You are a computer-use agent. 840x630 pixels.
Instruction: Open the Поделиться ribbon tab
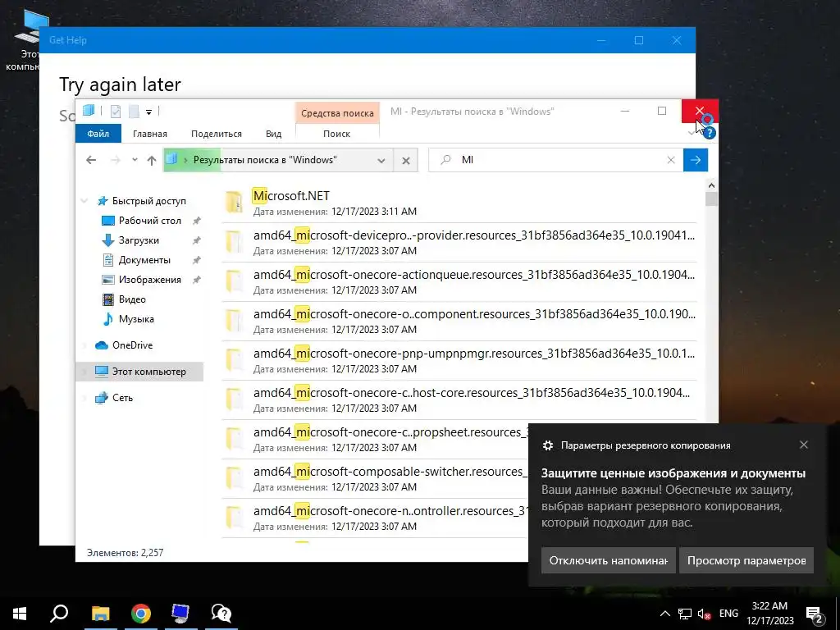(x=217, y=134)
